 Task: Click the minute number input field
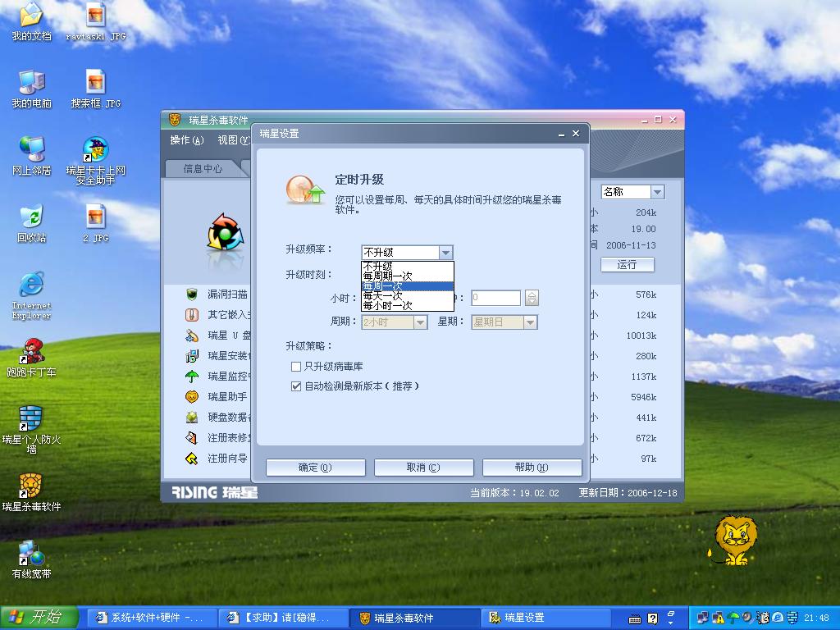pyautogui.click(x=495, y=298)
